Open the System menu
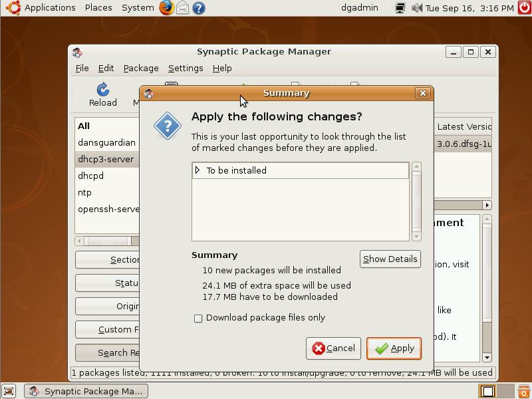This screenshot has width=532, height=399. click(138, 7)
